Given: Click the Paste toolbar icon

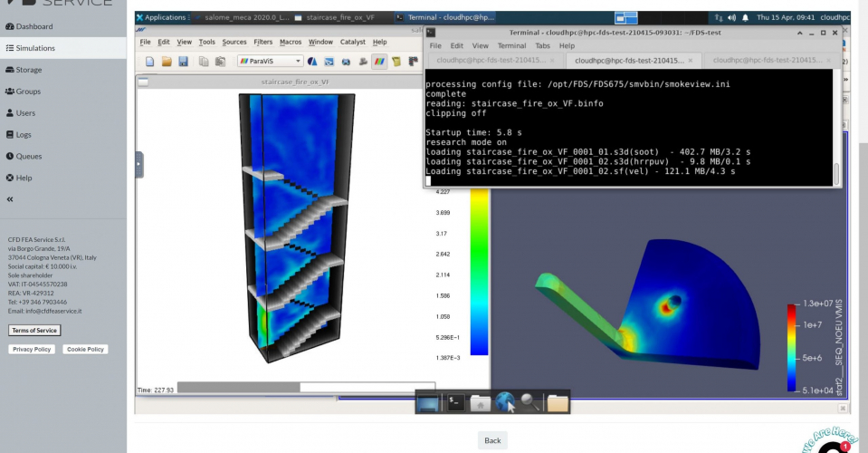Looking at the screenshot, I should coord(220,61).
